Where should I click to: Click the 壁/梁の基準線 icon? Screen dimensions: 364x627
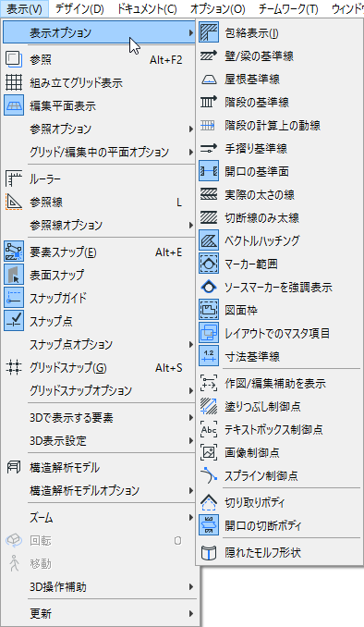(x=209, y=55)
